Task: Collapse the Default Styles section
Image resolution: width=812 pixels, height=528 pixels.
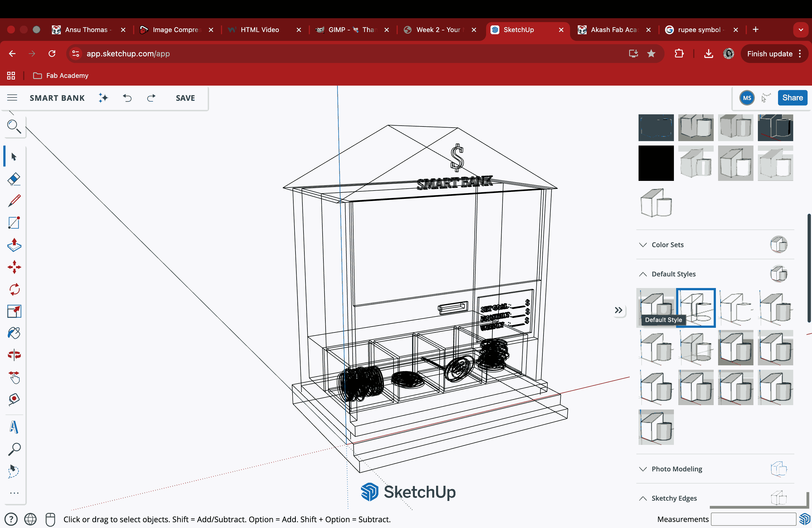Action: pos(643,274)
